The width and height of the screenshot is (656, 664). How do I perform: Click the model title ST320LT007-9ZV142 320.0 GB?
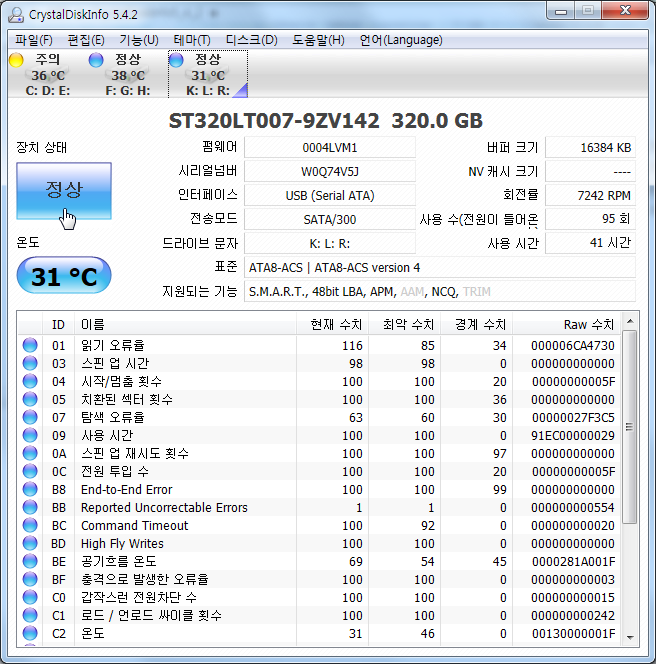(326, 121)
